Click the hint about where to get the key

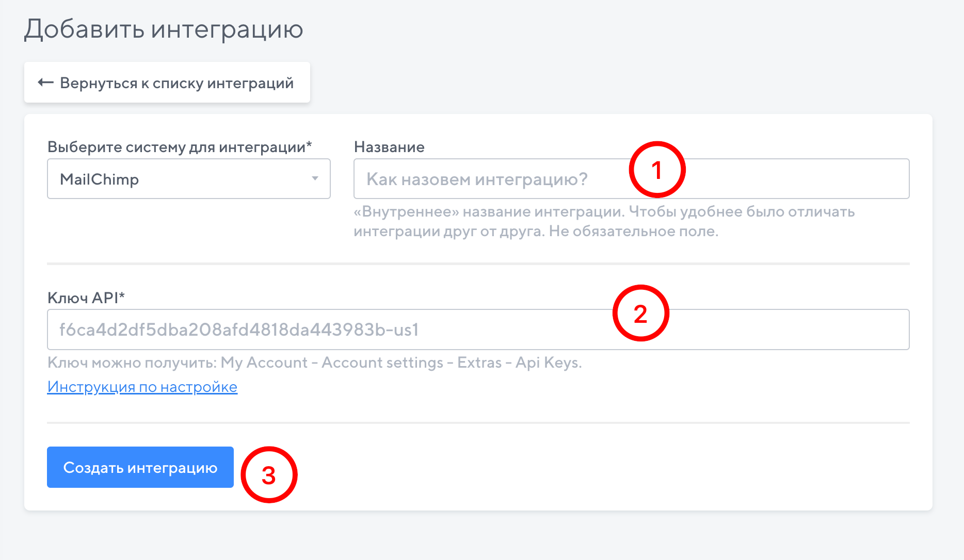click(314, 363)
